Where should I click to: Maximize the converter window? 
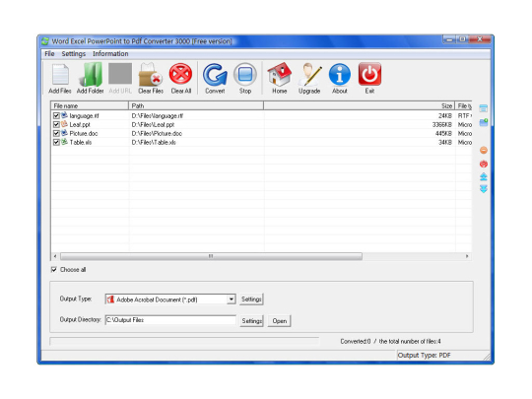462,39
